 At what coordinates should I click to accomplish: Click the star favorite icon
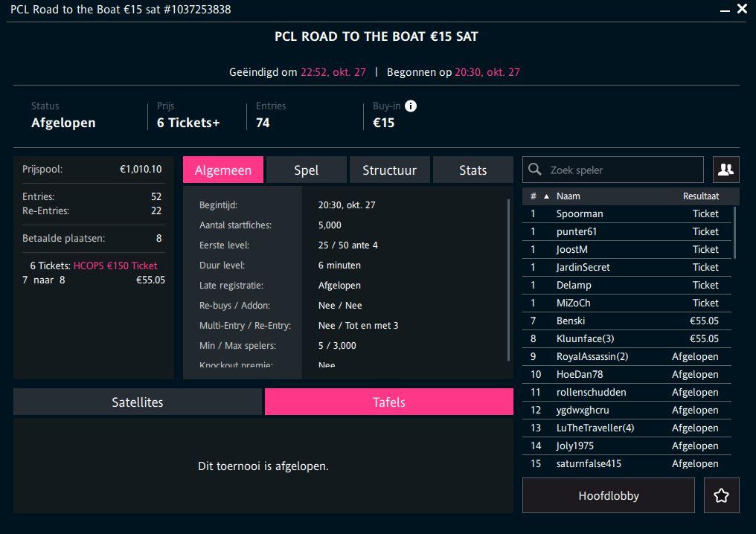click(x=721, y=495)
